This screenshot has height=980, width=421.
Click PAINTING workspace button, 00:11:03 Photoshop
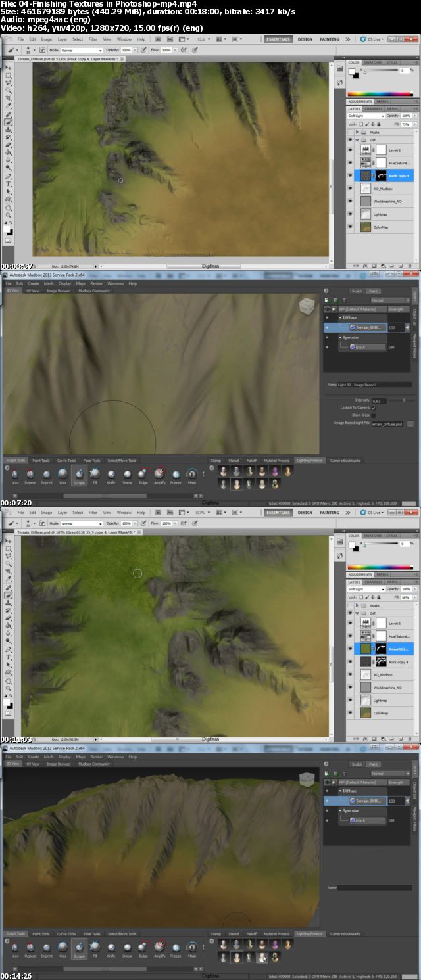(330, 512)
